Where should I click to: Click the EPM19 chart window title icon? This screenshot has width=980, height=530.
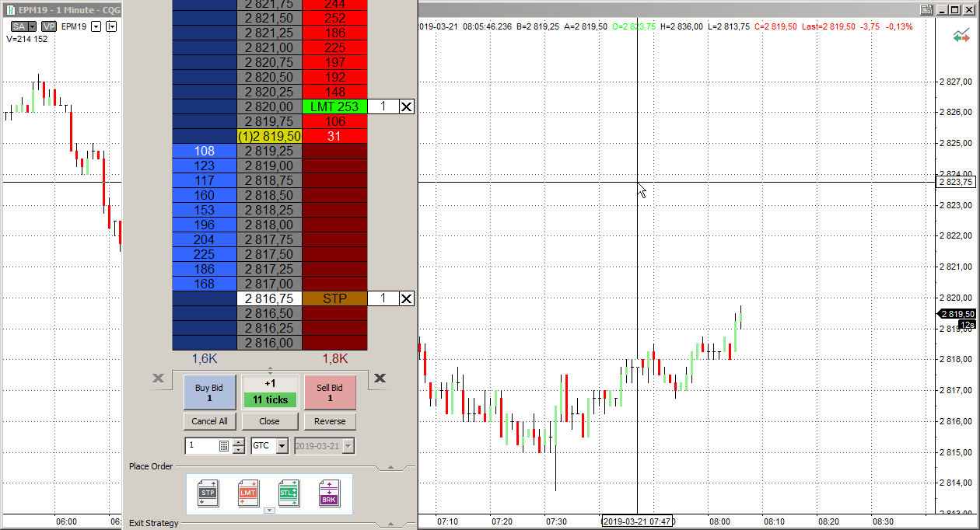pyautogui.click(x=9, y=9)
